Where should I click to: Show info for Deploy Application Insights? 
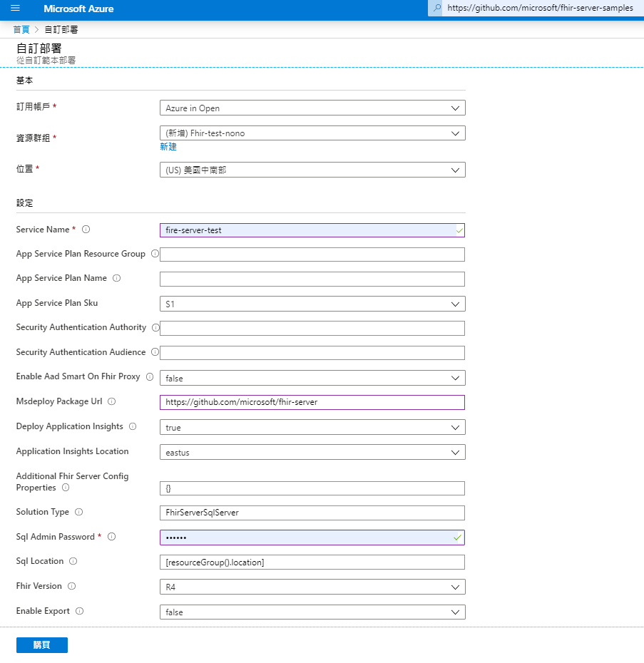133,426
